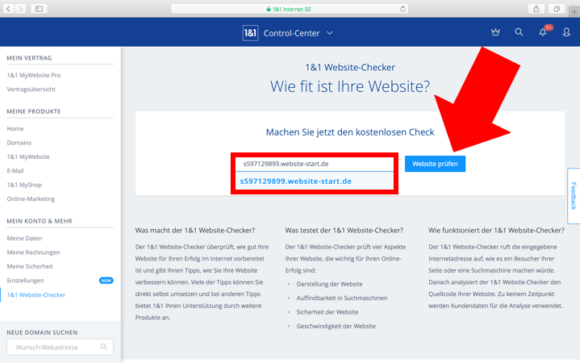The height and width of the screenshot is (363, 580).
Task: Reload the page with the refresh icon
Action: (x=402, y=9)
